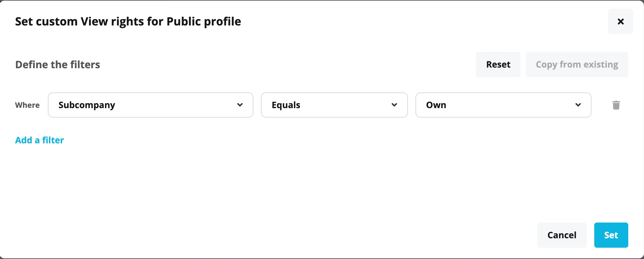Click the dialog title about Public profile
644x259 pixels.
point(128,21)
